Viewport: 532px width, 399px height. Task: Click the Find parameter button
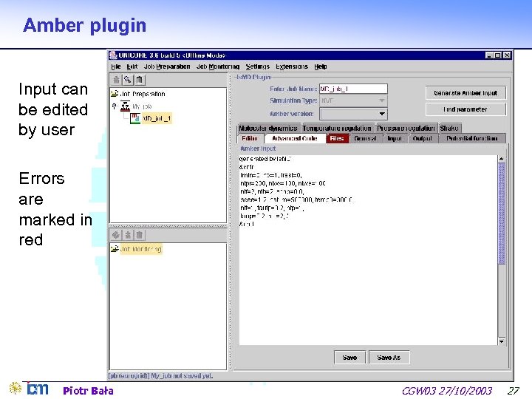click(465, 109)
